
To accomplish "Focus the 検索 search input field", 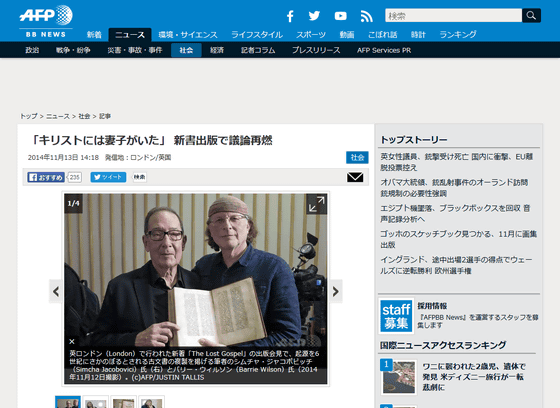I will (x=454, y=15).
